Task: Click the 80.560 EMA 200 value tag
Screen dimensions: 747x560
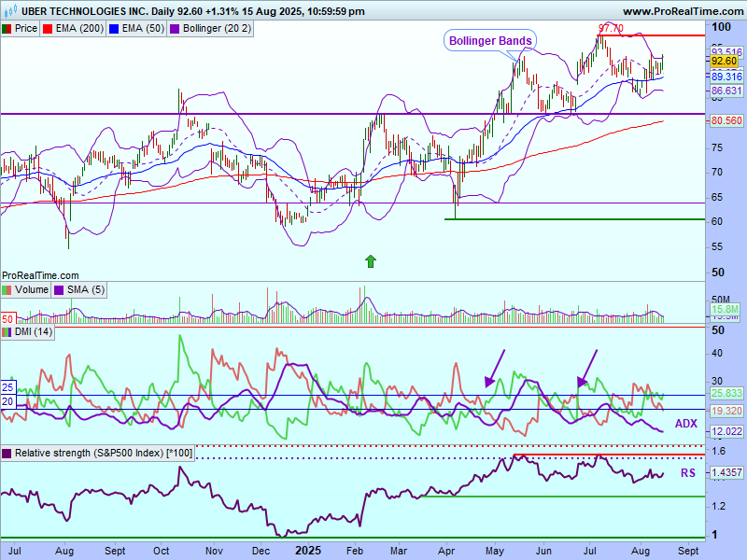Action: point(726,121)
